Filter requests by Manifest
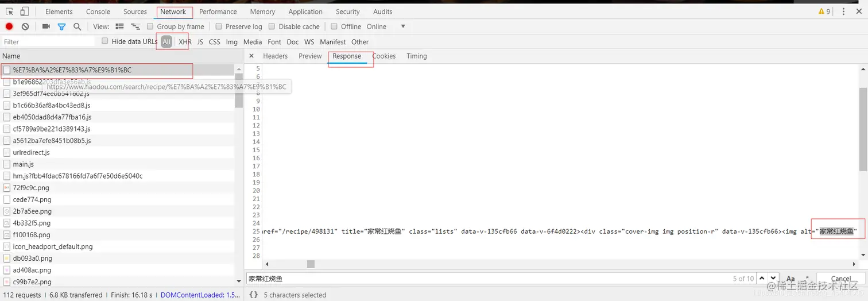This screenshot has height=301, width=868. (x=333, y=42)
